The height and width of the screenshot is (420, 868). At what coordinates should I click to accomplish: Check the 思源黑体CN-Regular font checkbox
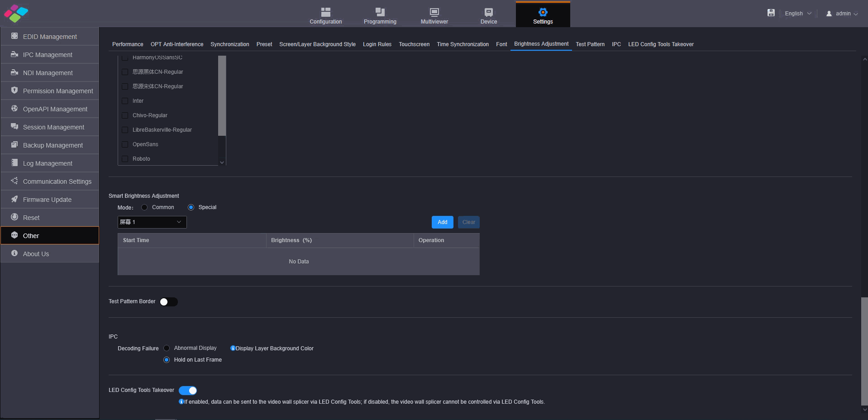tap(125, 72)
